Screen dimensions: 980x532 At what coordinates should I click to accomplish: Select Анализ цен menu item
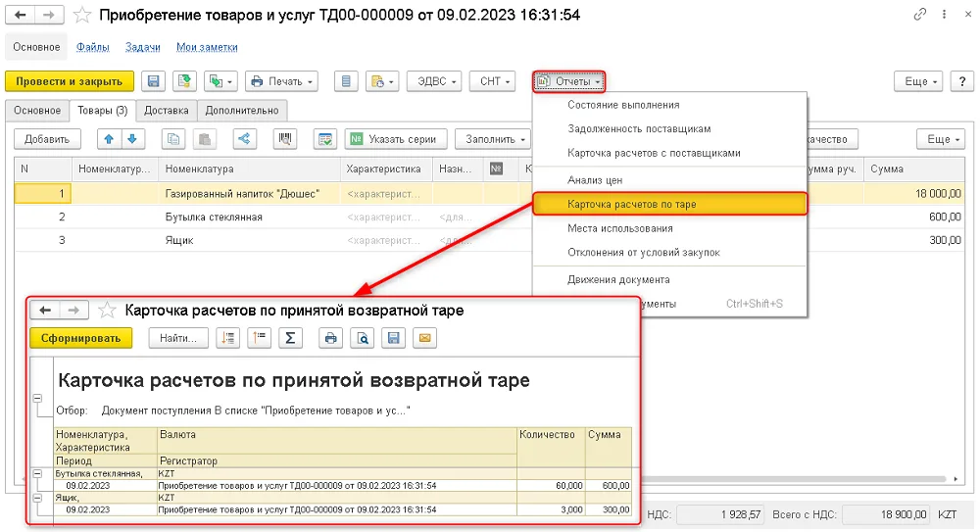[669, 180]
